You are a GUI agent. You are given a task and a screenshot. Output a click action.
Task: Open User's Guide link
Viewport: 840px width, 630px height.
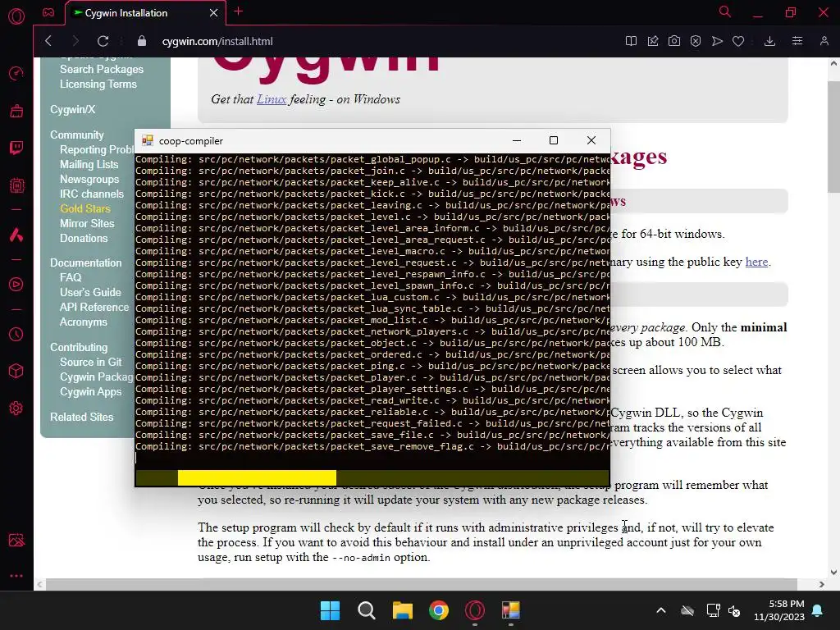(90, 293)
